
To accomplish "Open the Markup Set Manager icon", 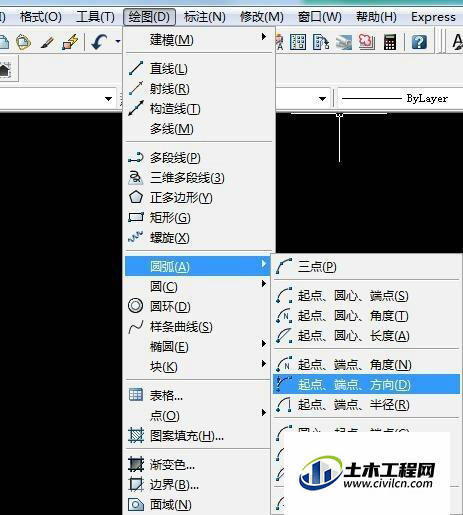I will (366, 42).
